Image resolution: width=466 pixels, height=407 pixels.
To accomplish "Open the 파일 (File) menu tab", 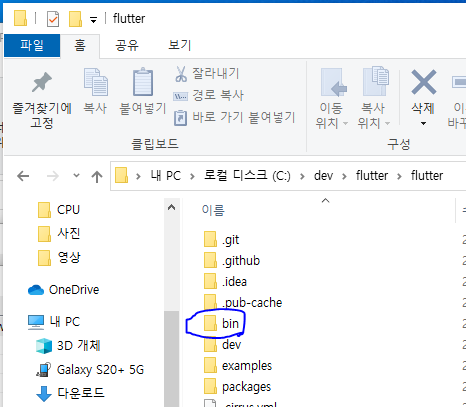I will (32, 45).
